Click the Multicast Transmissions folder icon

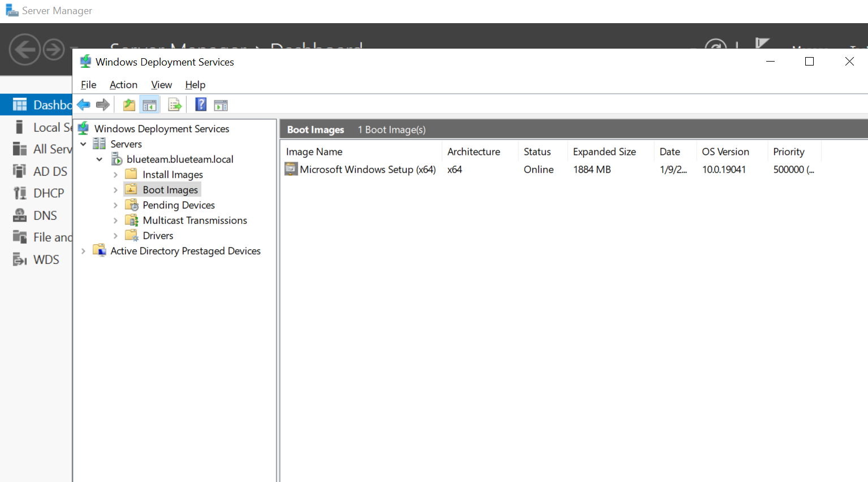[x=132, y=220]
